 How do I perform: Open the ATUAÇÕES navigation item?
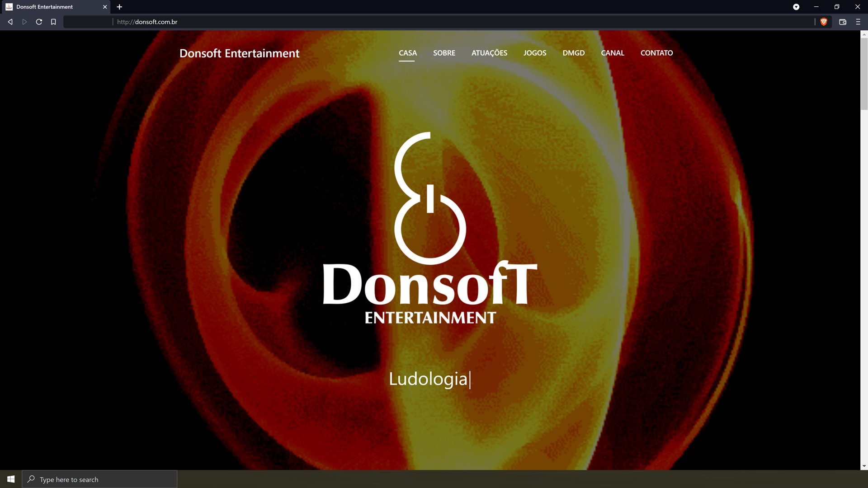pos(489,53)
